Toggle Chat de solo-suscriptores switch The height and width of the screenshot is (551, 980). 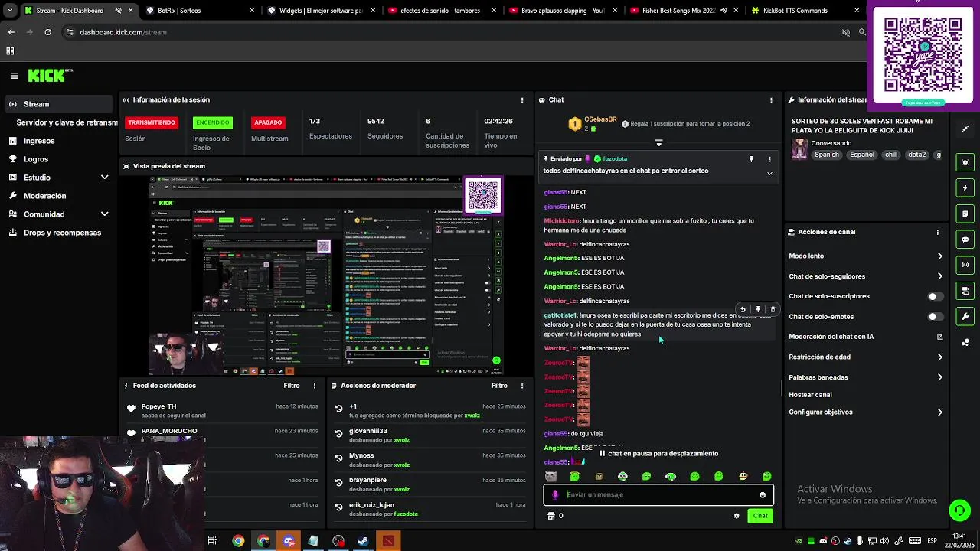(x=935, y=296)
